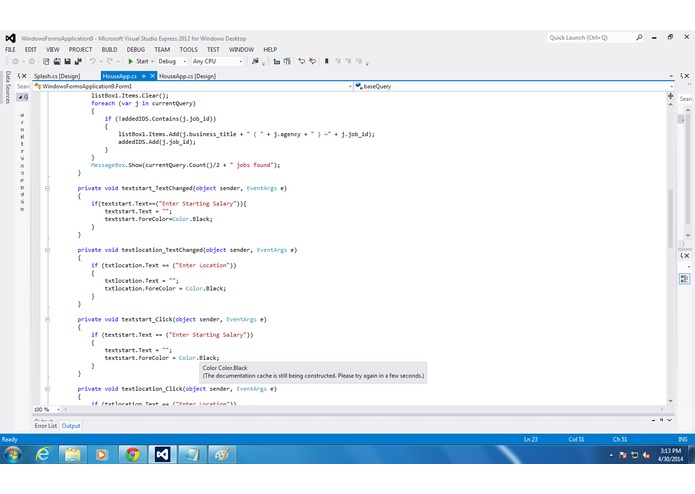Screen dimensions: 695x494
Task: Open Chrome from the taskbar
Action: coord(133,455)
